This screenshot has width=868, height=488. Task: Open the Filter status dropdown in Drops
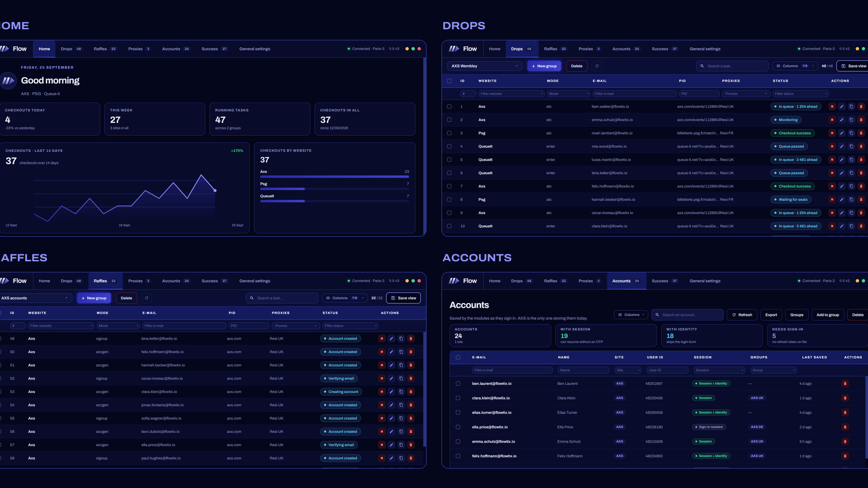[801, 94]
